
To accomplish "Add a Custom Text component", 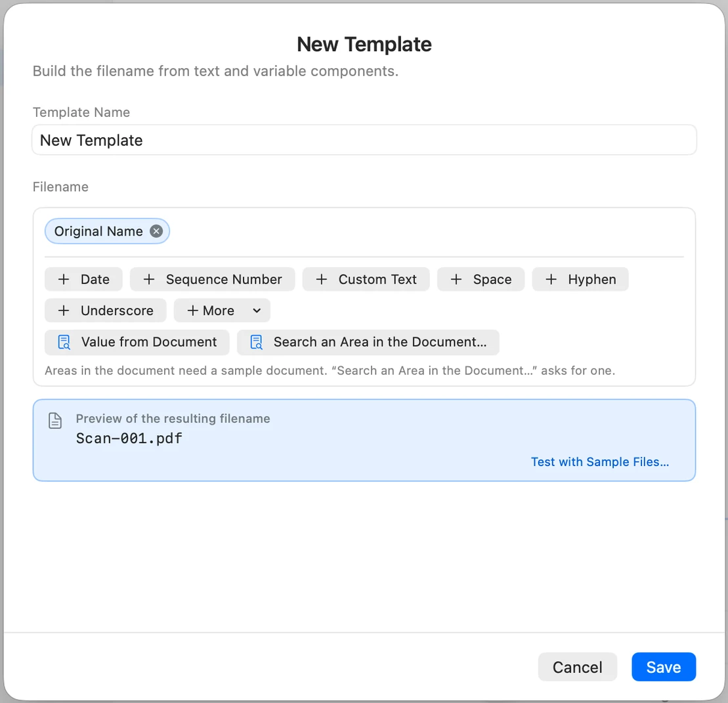I will point(366,279).
